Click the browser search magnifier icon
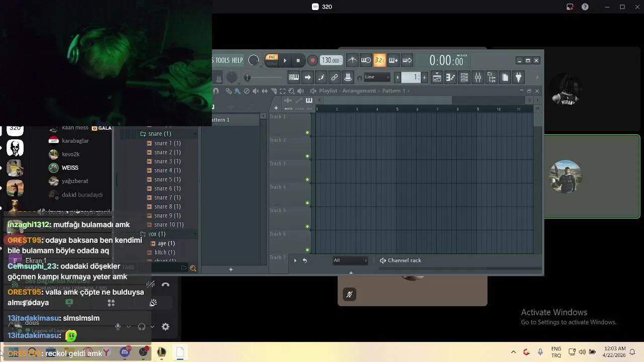Viewport: 644px width, 362px height. (193, 268)
